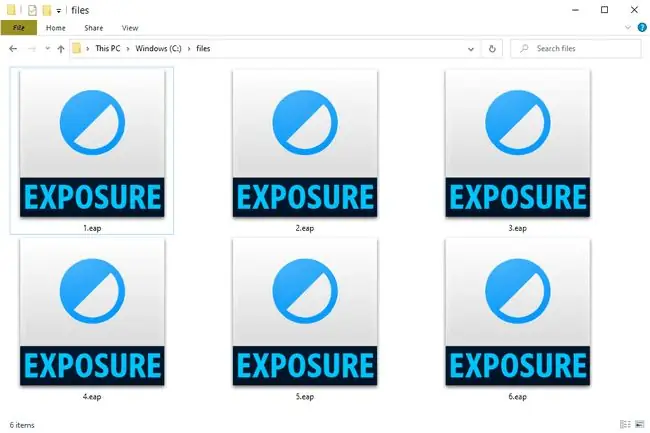Open the View ribbon tab

[130, 28]
